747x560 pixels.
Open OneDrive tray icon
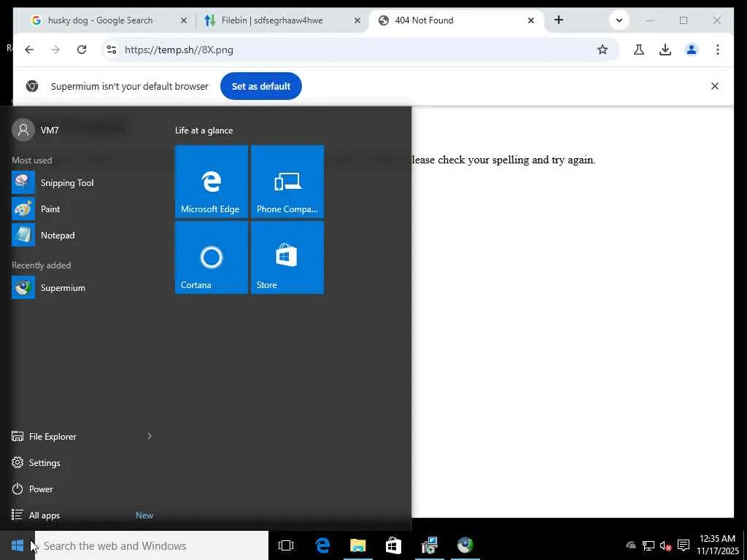click(631, 545)
